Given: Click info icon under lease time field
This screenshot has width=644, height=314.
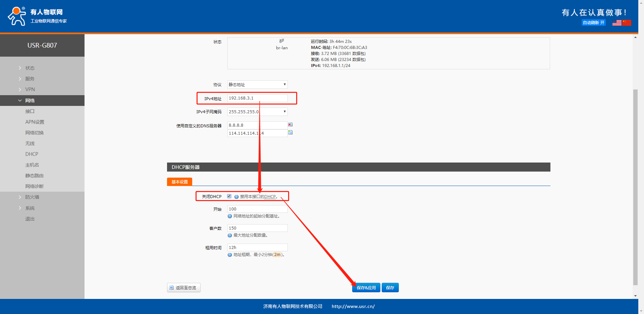Looking at the screenshot, I should (x=230, y=255).
